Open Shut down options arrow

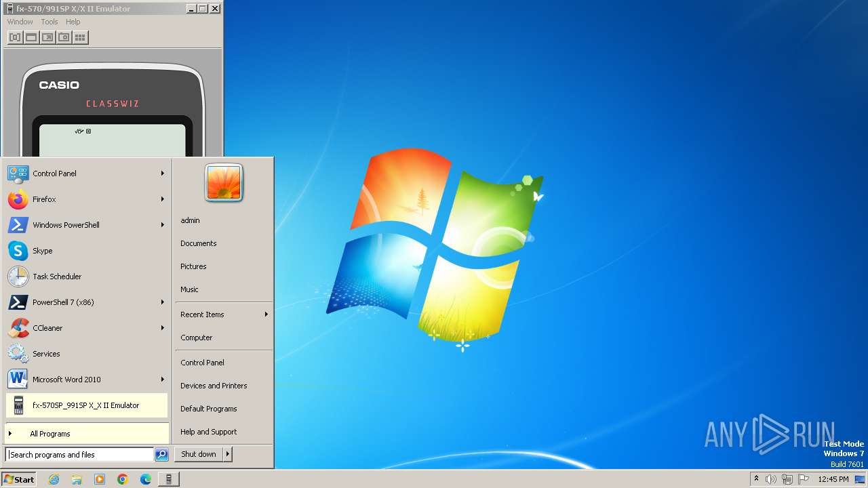228,454
